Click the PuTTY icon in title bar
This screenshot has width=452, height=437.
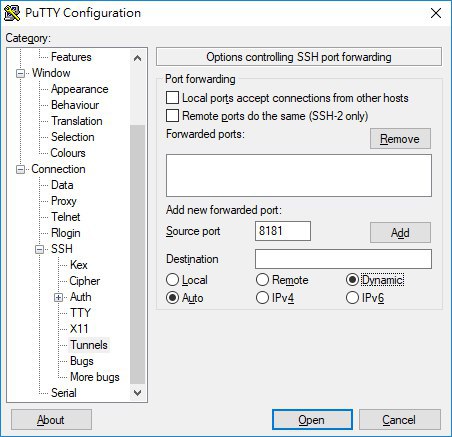[12, 13]
